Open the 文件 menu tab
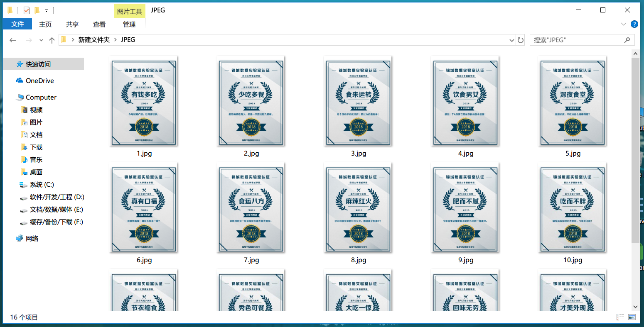 point(17,24)
